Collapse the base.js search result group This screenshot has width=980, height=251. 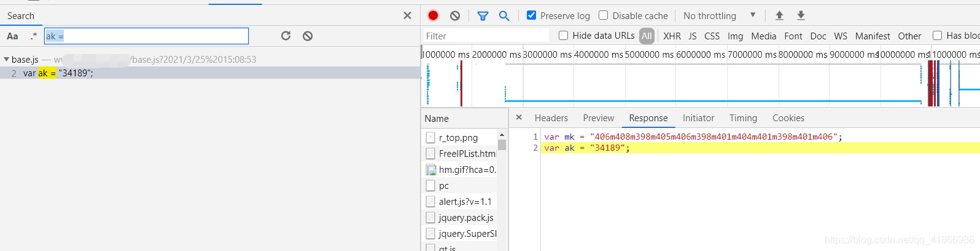(x=6, y=60)
